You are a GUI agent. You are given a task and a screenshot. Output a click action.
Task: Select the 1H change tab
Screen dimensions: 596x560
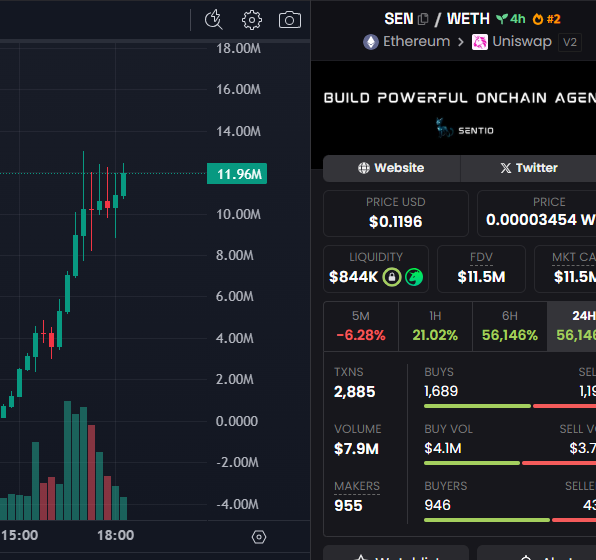tap(435, 326)
